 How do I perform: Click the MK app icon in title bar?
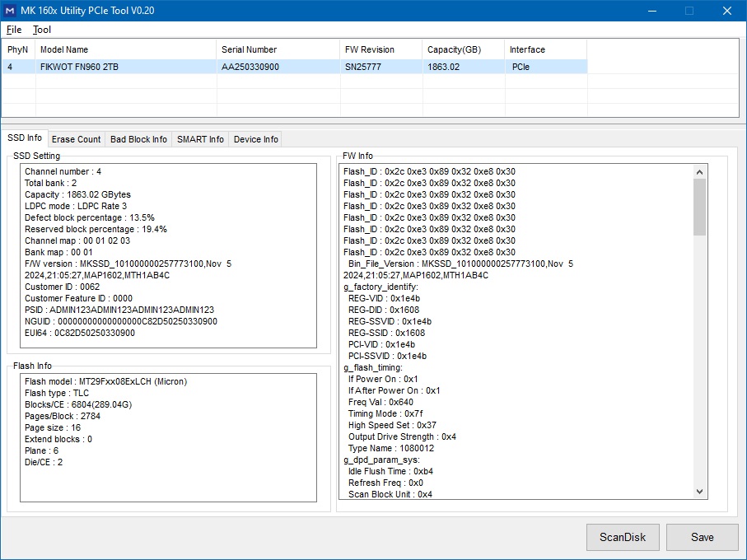pyautogui.click(x=10, y=11)
